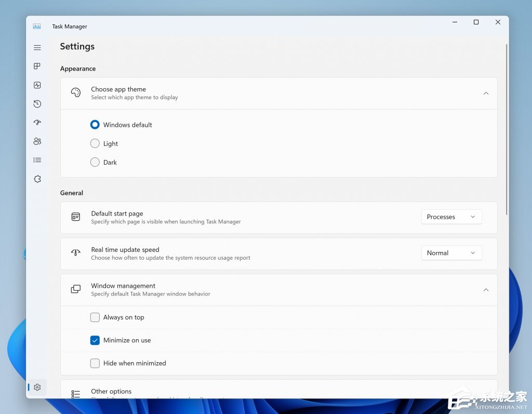
Task: Open the hamburger navigation menu
Action: click(37, 48)
